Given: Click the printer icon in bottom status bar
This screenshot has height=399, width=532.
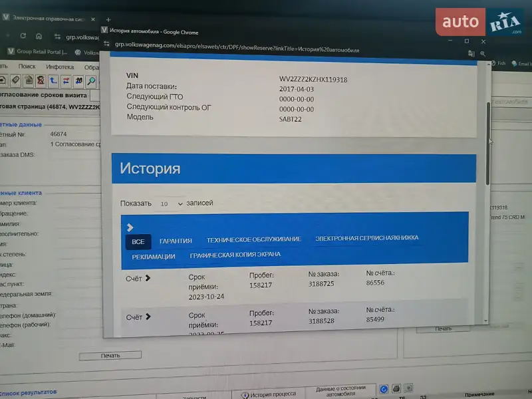Looking at the screenshot, I should (x=396, y=388).
